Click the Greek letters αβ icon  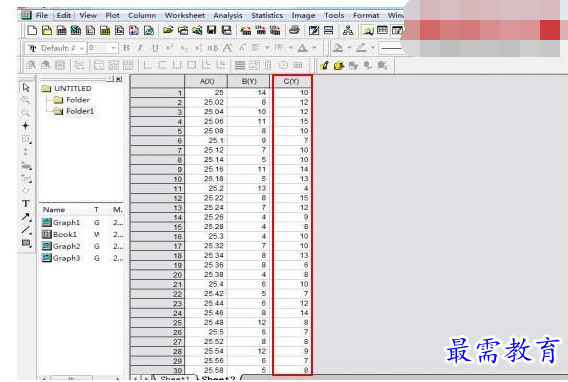(213, 48)
